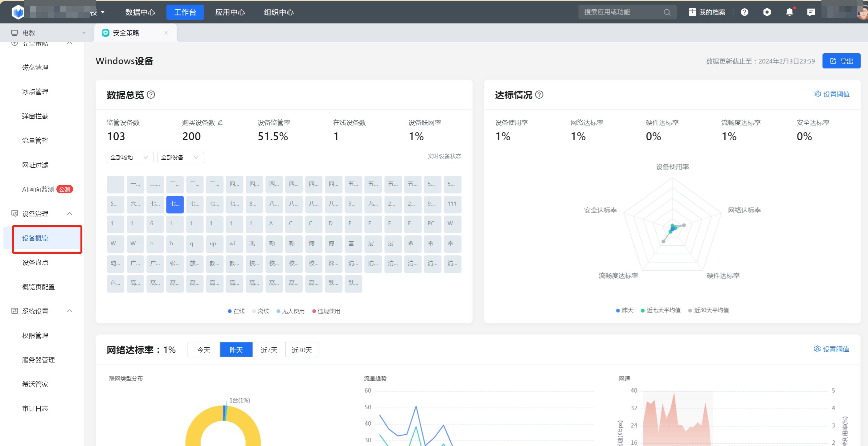Viewport: 868px width, 446px height.
Task: Click the user avatar in top right
Action: click(x=863, y=12)
